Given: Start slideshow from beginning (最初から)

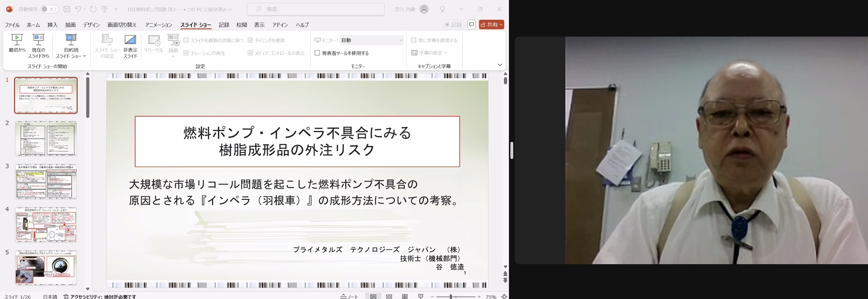Looking at the screenshot, I should coord(17,43).
